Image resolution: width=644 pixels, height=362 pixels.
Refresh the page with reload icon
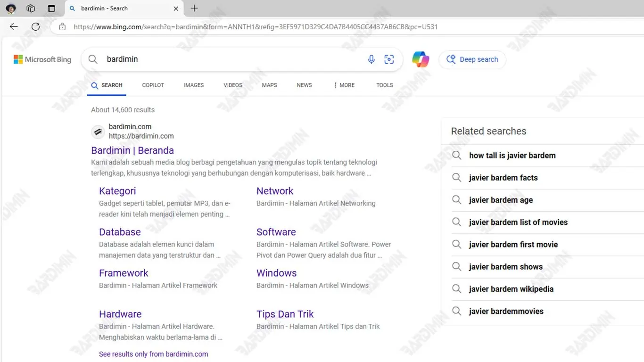coord(35,27)
